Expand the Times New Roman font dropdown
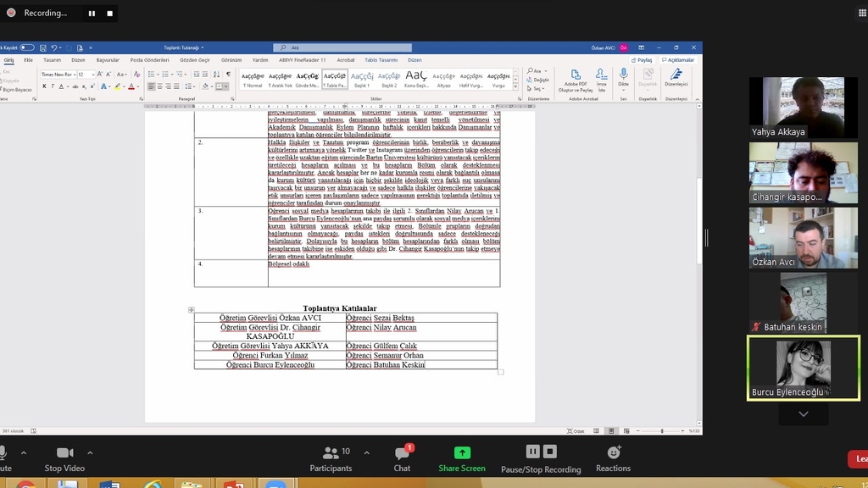868x488 pixels. (x=75, y=75)
